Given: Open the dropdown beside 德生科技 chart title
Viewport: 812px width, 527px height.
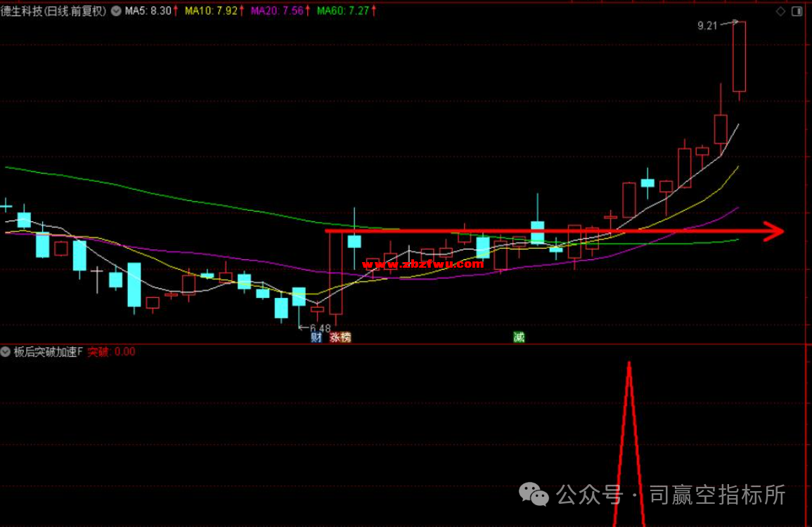Looking at the screenshot, I should [x=116, y=11].
